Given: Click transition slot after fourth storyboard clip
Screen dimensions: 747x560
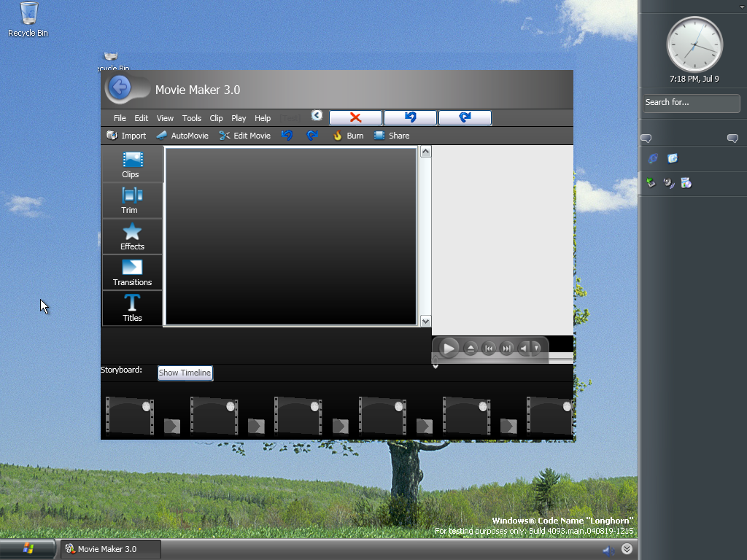Looking at the screenshot, I should 425,426.
